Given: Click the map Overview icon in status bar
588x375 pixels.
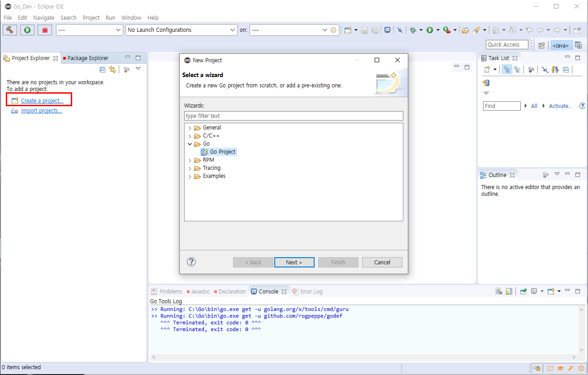Looking at the screenshot, I should coord(550,368).
